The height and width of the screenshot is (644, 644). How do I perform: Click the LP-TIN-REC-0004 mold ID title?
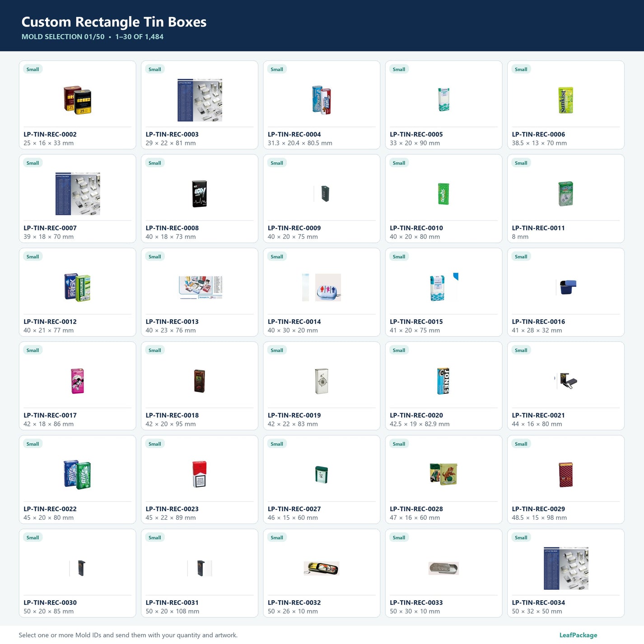(x=294, y=134)
